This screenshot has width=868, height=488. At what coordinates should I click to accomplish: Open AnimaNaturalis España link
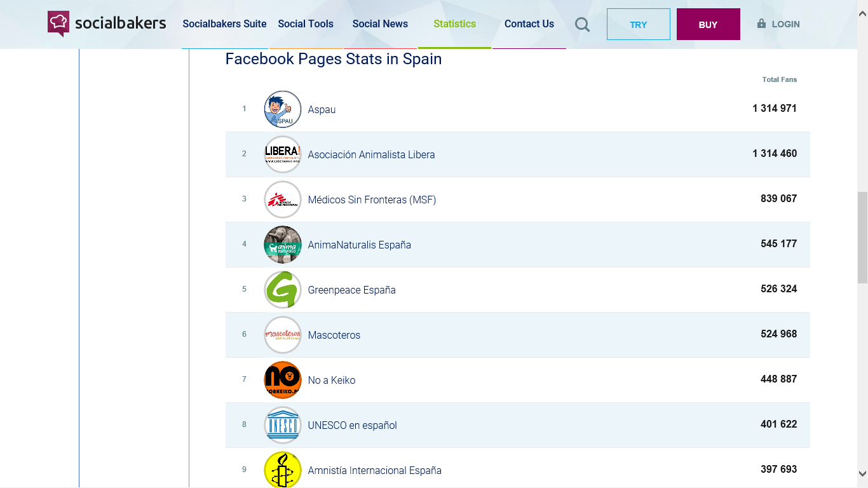coord(359,245)
